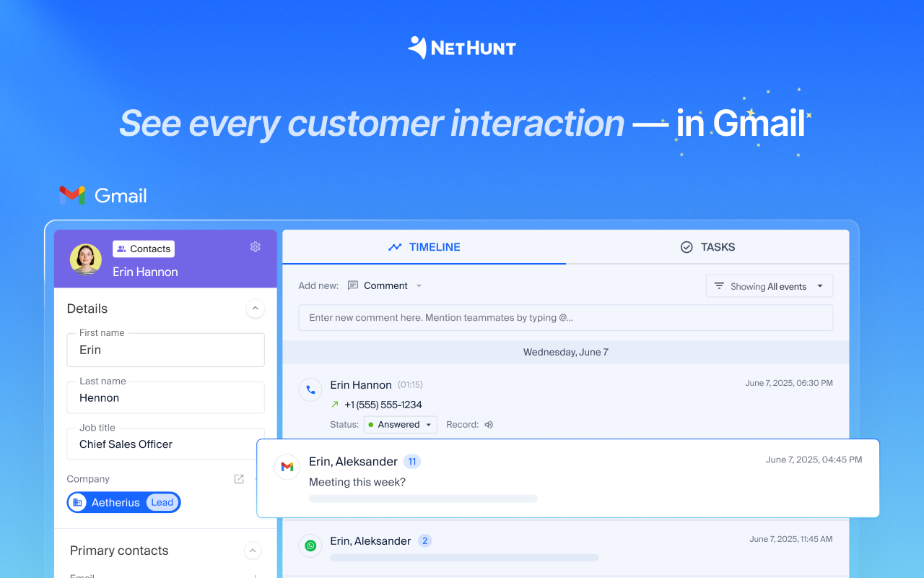Viewport: 924px width, 578px height.
Task: Edit the Job title field
Action: 165,444
